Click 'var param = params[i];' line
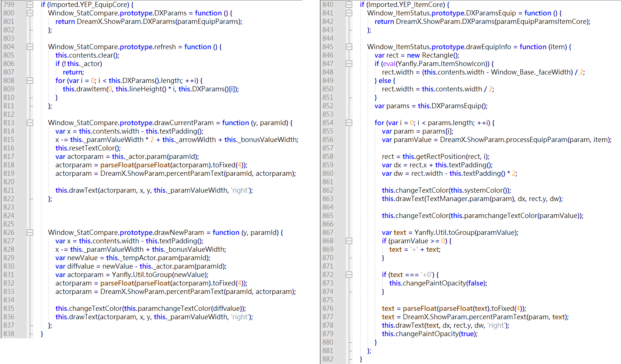 tap(418, 131)
